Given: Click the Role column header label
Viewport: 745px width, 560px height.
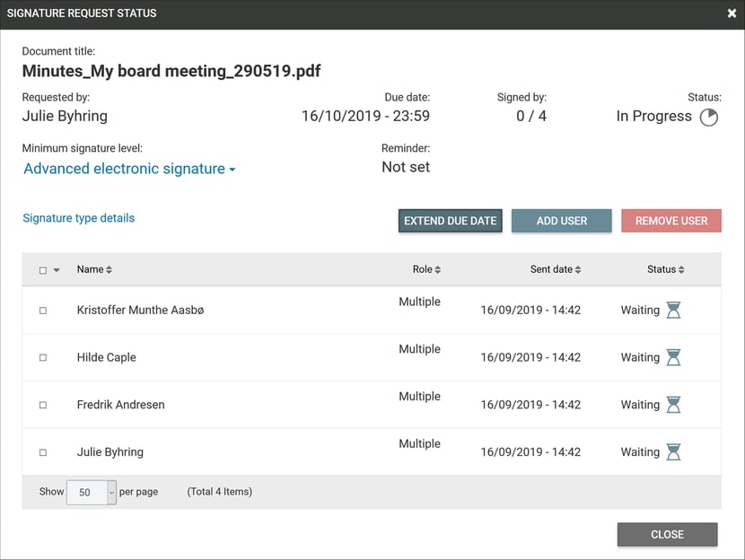Looking at the screenshot, I should (x=423, y=269).
